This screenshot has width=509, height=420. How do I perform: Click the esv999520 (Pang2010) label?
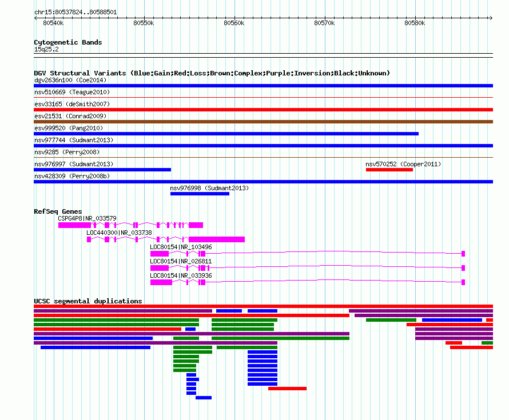tap(69, 128)
